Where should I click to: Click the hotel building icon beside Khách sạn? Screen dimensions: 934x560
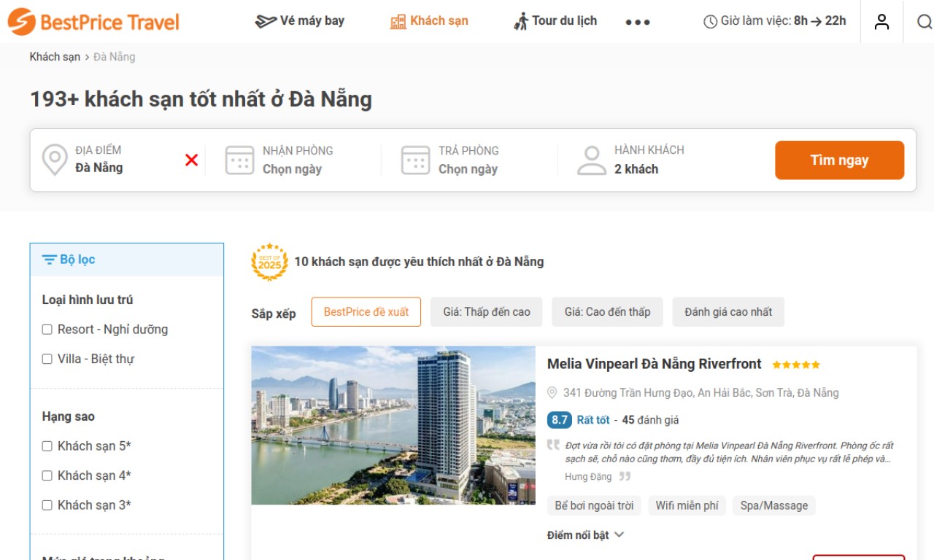tap(398, 21)
